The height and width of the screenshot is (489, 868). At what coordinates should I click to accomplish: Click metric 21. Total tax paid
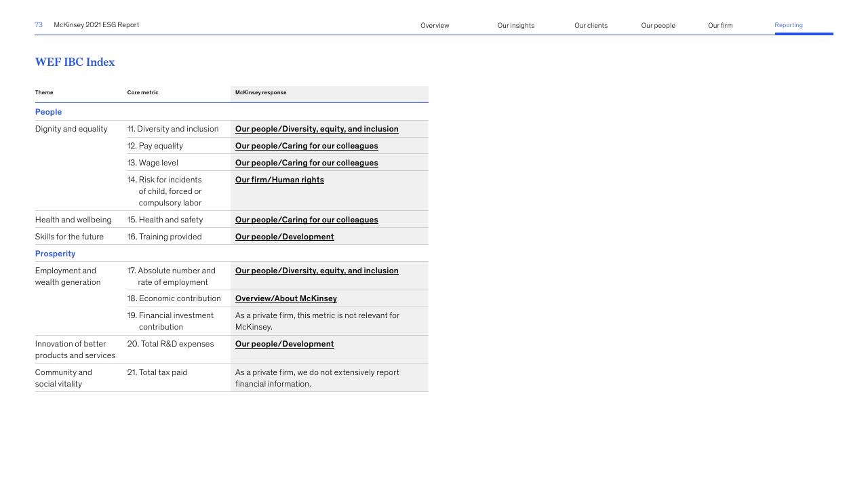coord(157,372)
